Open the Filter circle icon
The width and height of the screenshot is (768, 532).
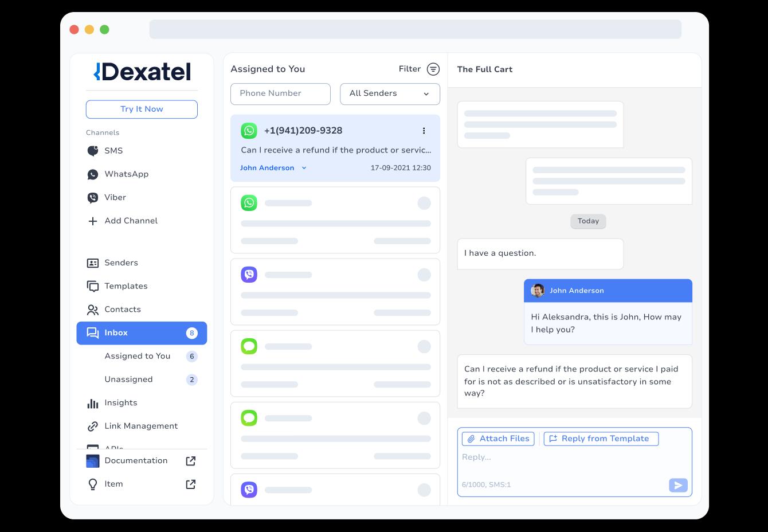(433, 69)
